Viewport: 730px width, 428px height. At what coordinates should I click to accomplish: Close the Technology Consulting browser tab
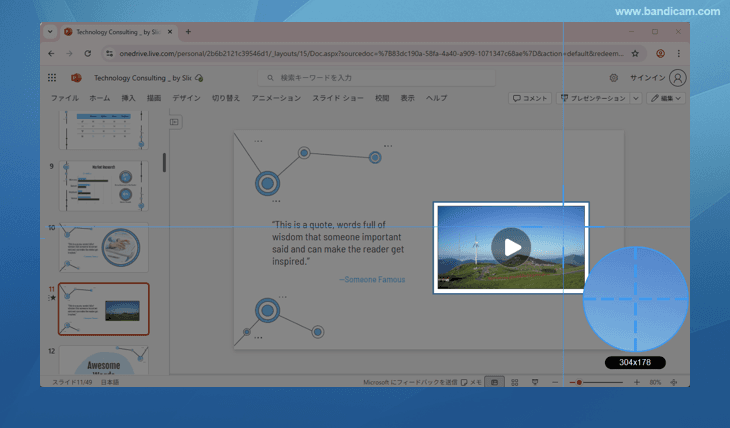tap(170, 32)
